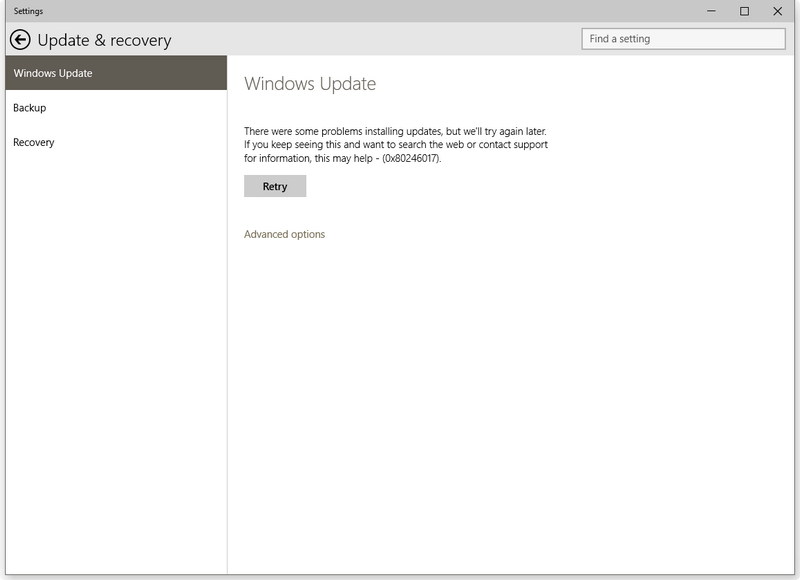
Task: Click the Update & recovery page title
Action: coord(104,40)
